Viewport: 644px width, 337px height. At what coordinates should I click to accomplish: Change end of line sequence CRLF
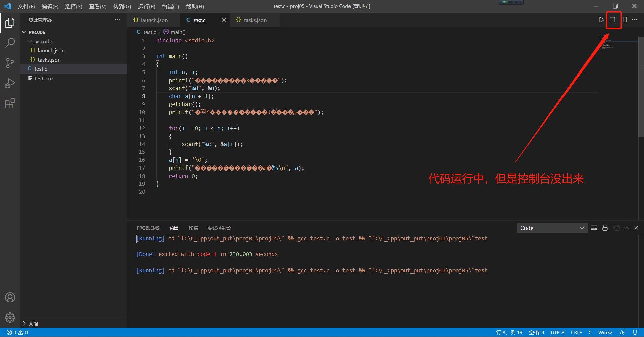point(576,332)
